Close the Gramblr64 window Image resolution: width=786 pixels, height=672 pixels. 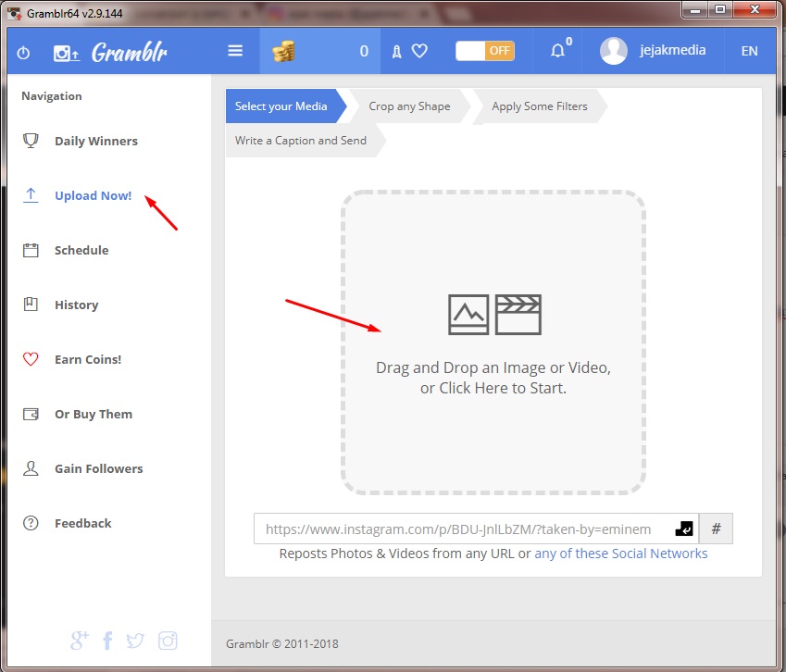pos(755,10)
